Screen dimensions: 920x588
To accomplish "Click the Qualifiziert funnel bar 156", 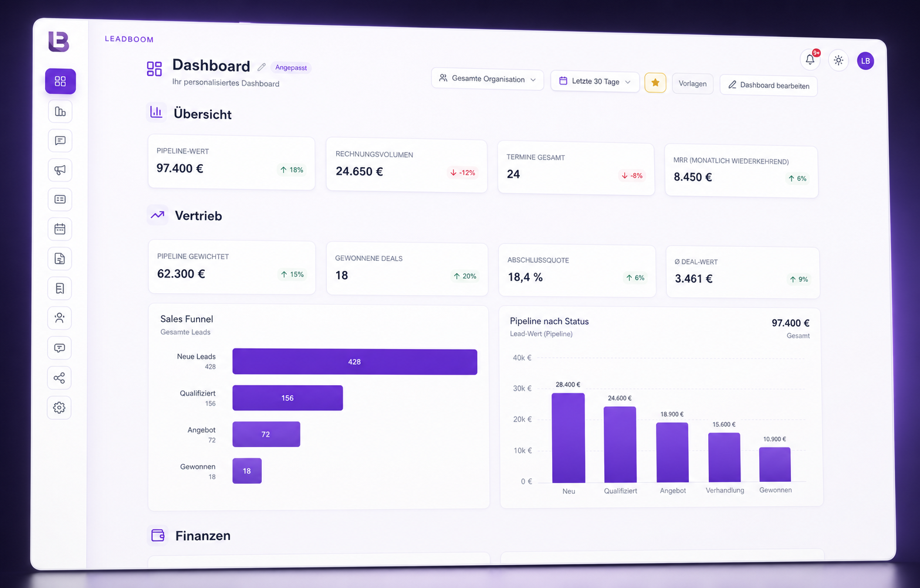I will point(287,398).
